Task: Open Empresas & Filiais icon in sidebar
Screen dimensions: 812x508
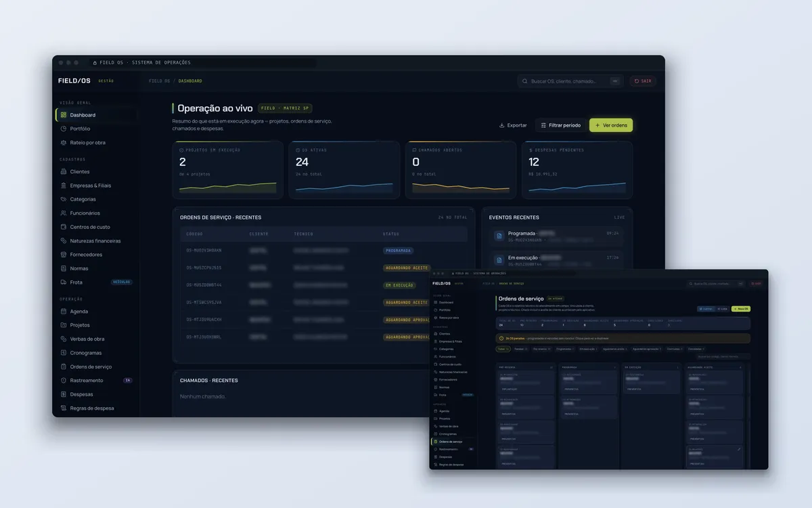Action: click(63, 186)
